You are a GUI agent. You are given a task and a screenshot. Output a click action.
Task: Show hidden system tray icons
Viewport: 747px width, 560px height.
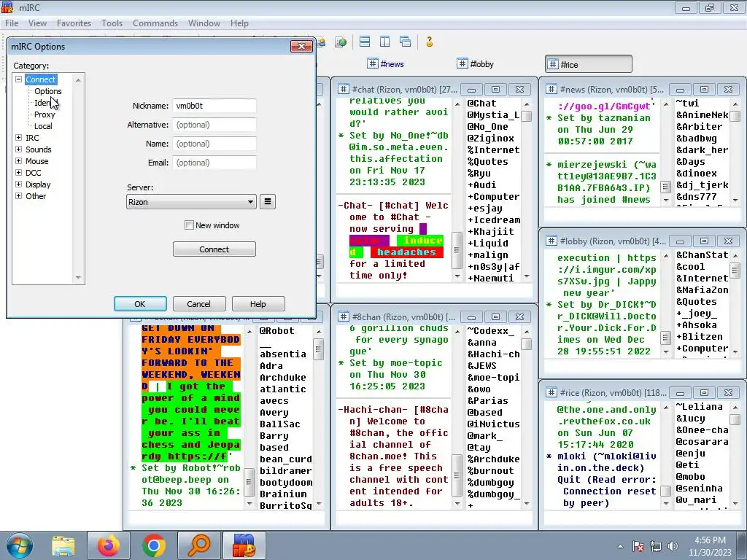point(620,547)
